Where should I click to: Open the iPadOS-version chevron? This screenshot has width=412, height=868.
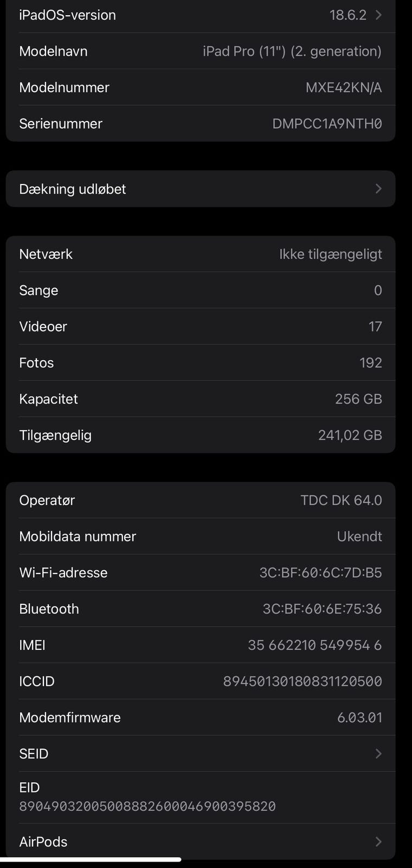(x=378, y=15)
